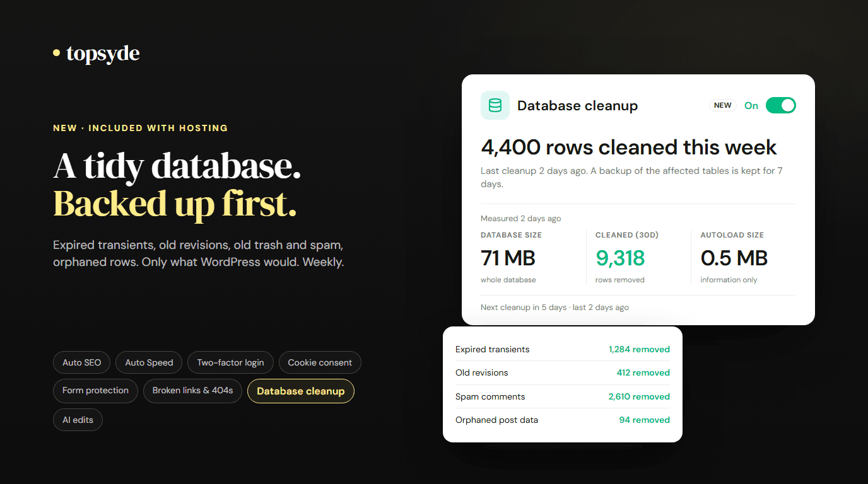
Task: Select the Auto Speed pill
Action: (149, 362)
